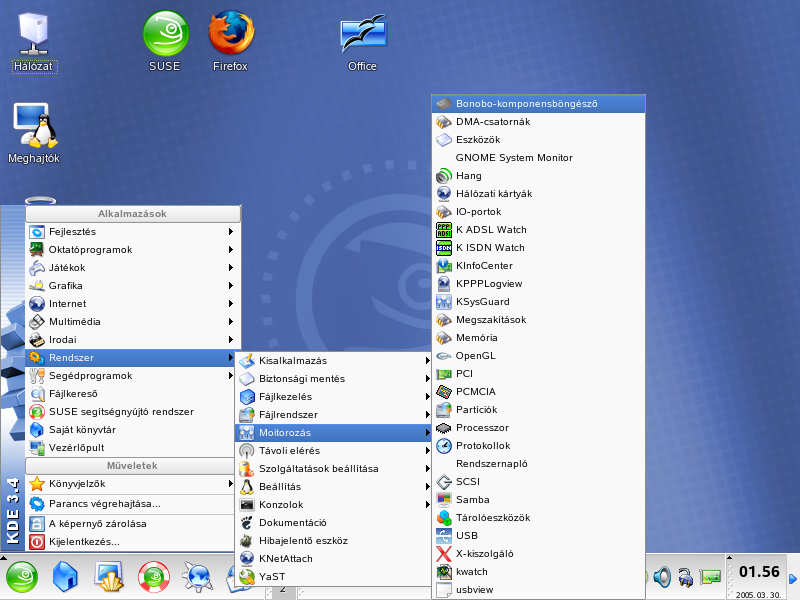Click the Dokumentáció GNOME foot icon
Screen dimensions: 800x600
coord(247,522)
